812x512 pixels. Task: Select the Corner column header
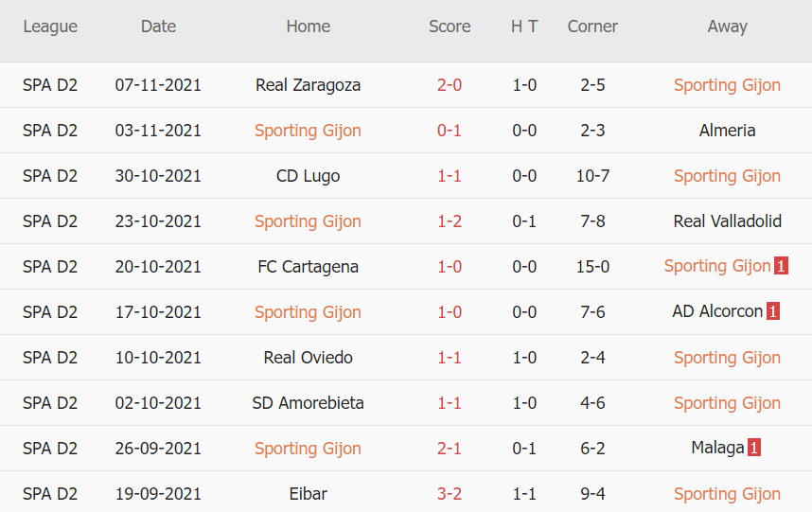592,26
